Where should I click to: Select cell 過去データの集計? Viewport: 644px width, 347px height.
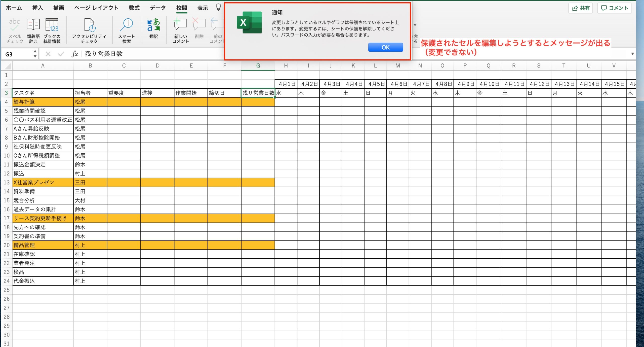click(x=43, y=209)
